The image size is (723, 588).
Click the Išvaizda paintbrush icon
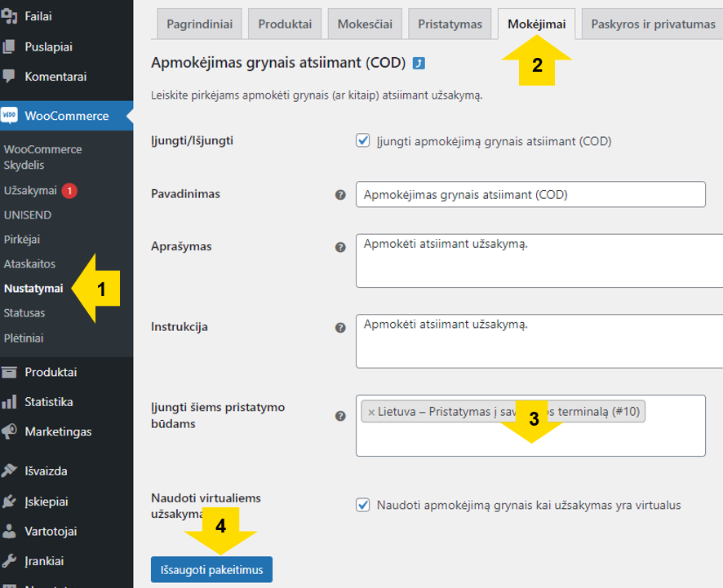(9, 471)
